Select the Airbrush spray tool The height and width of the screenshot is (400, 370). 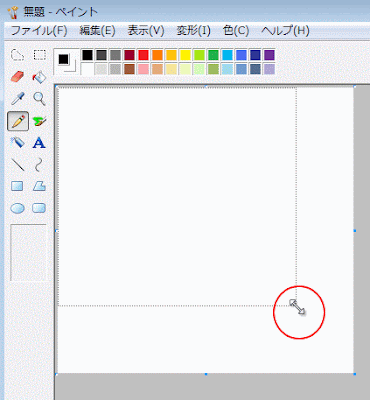click(17, 143)
